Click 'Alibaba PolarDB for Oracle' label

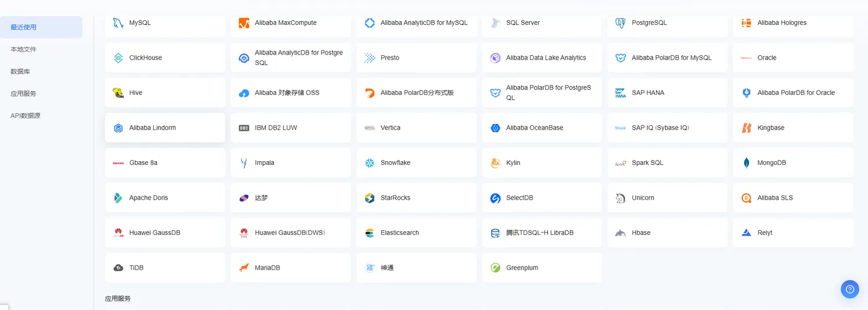(x=796, y=93)
